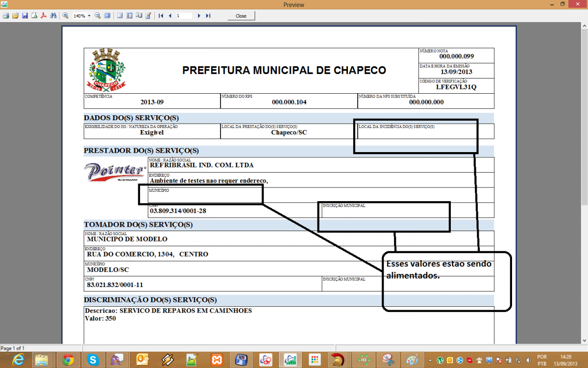The image size is (588, 368).
Task: Click the page number input field
Action: [184, 16]
